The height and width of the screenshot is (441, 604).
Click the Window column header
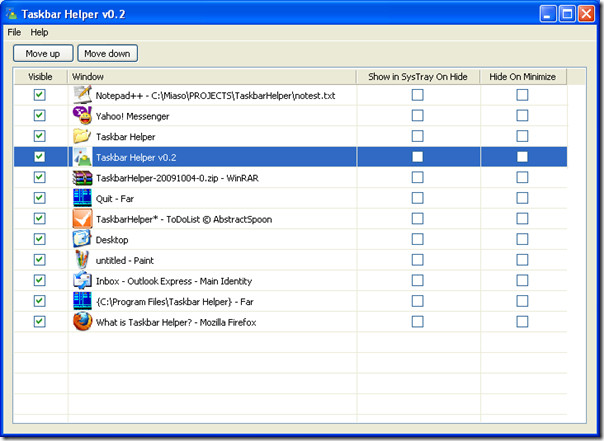[212, 77]
